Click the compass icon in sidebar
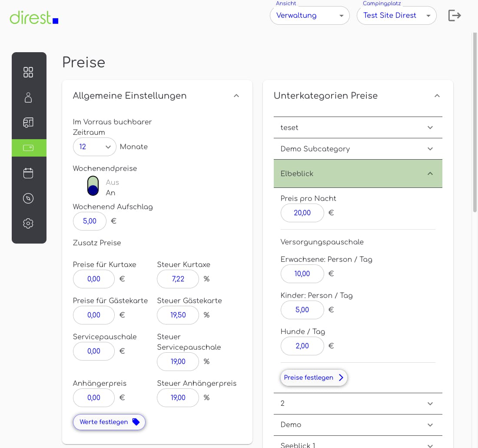The image size is (478, 448). pos(28,198)
